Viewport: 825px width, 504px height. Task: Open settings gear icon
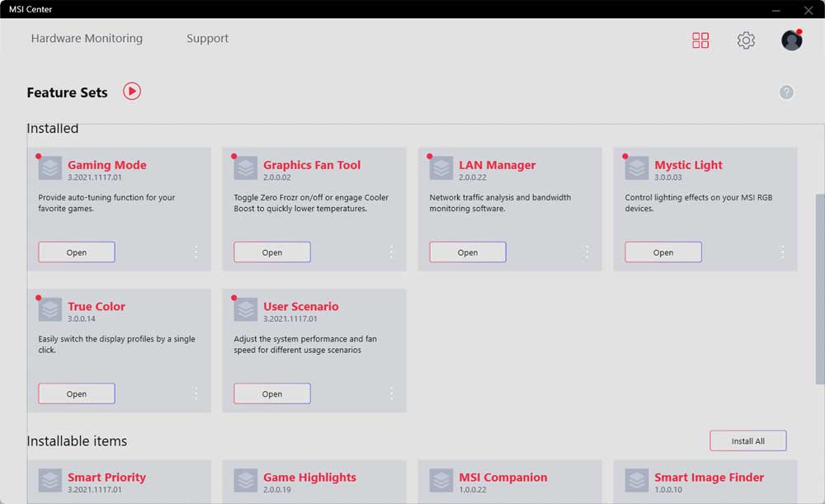click(746, 40)
